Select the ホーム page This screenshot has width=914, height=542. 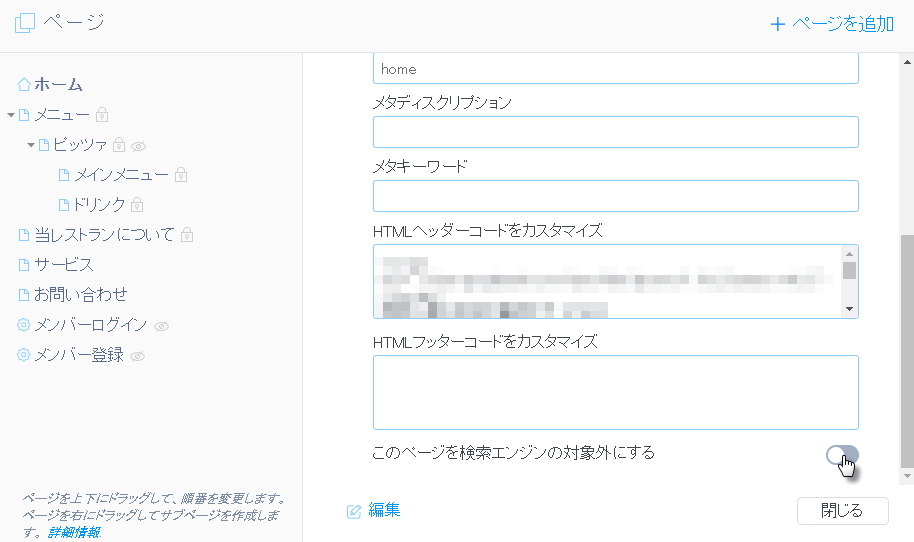(58, 85)
